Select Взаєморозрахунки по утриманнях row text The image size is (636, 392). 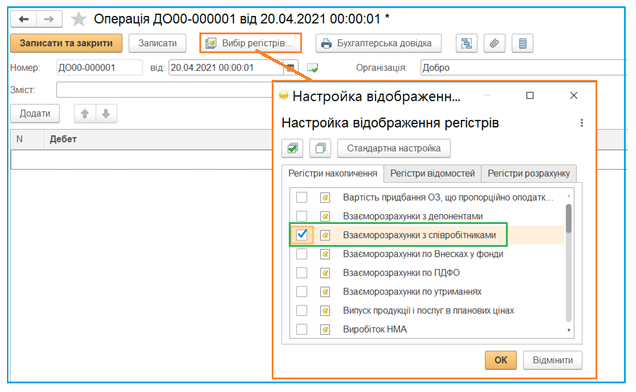click(412, 291)
